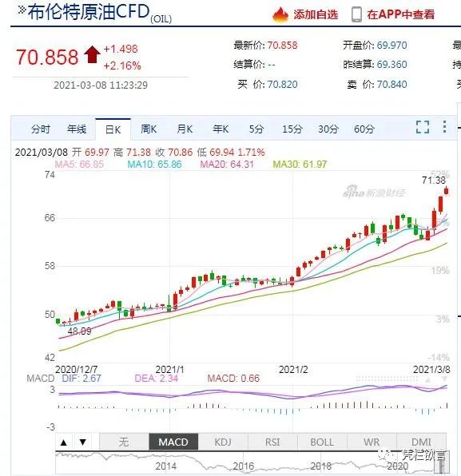Click the 昨结算 69.360 value
Viewport: 461px width, 476px height.
tap(391, 65)
